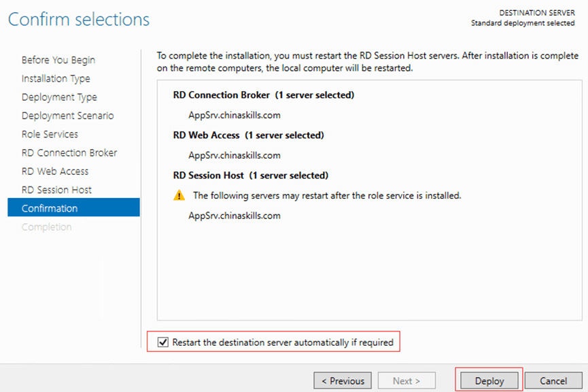Go to the Deployment Type step

[x=59, y=97]
